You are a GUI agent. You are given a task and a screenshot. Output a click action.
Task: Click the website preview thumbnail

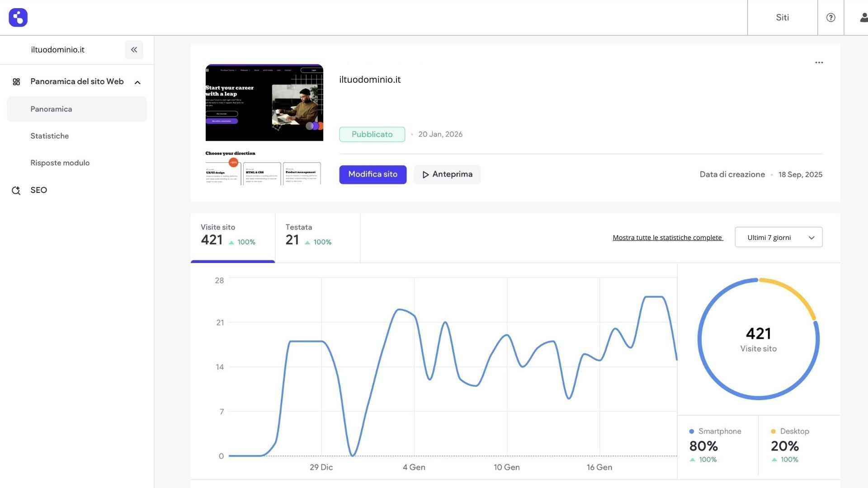tap(264, 124)
